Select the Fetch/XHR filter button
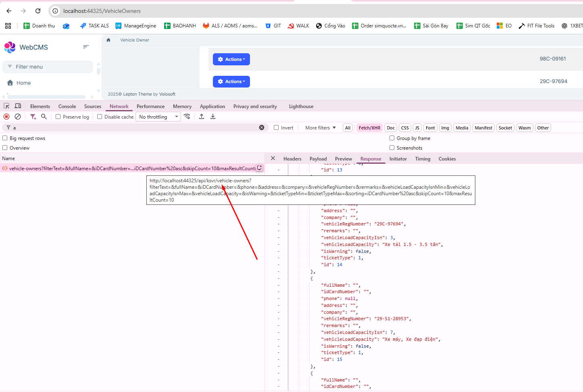 (x=369, y=128)
